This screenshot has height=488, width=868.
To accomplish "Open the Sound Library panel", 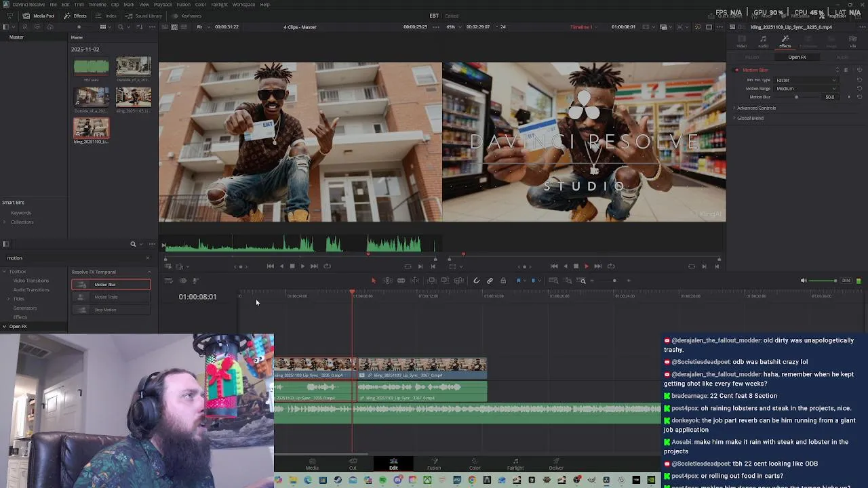I will click(x=144, y=16).
